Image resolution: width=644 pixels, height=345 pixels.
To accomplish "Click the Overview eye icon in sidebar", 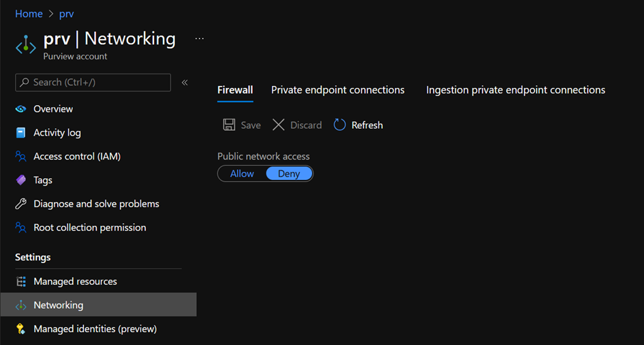I will [x=21, y=109].
